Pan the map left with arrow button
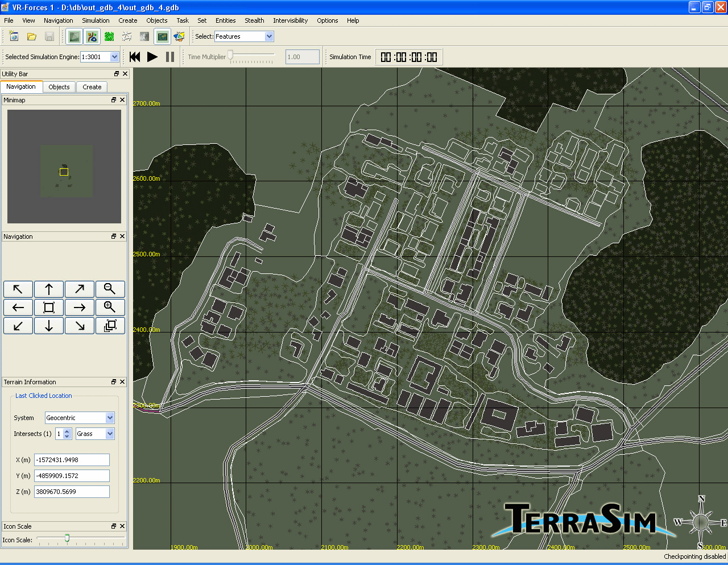Screen dimensions: 728x565 click(x=18, y=308)
